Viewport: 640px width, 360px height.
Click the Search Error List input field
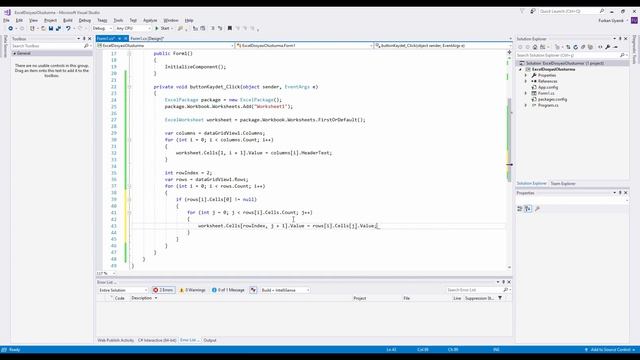point(474,290)
